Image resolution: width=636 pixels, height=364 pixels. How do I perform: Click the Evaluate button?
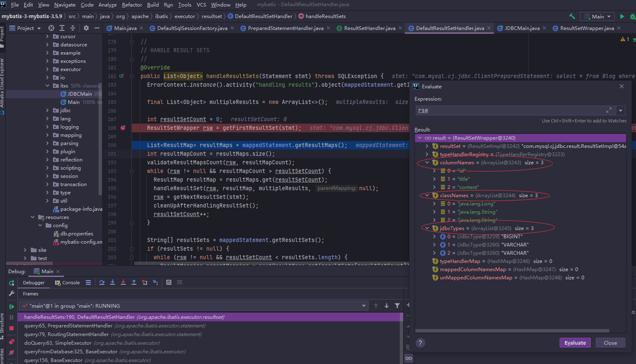click(575, 343)
